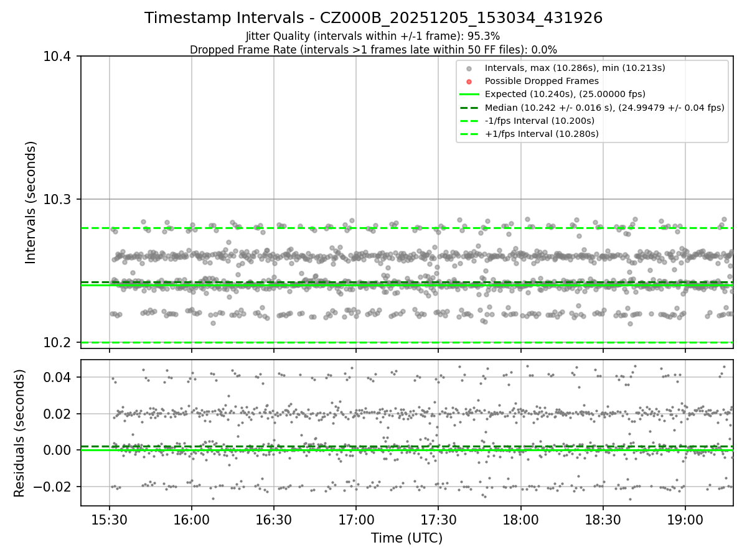
Task: Click the dashed line sample for -1/fps Interval
Action: click(469, 121)
